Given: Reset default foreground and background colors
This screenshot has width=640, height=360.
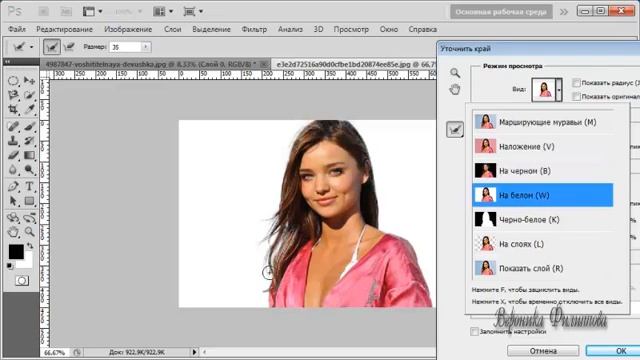Looking at the screenshot, I should [x=10, y=266].
